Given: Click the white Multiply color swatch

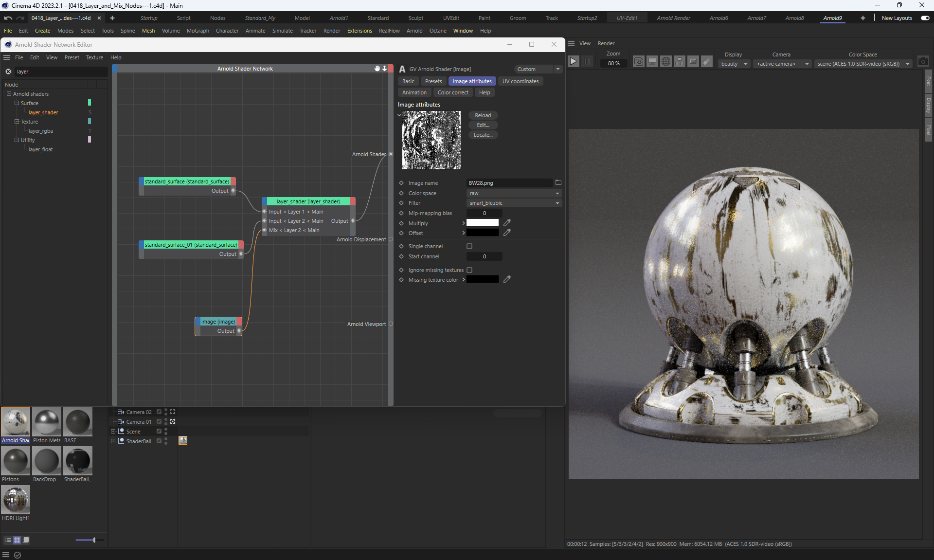Looking at the screenshot, I should click(482, 223).
